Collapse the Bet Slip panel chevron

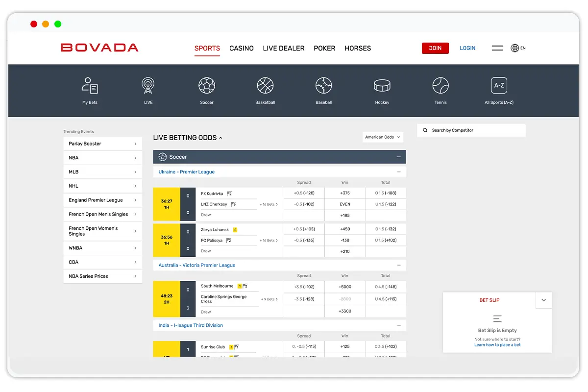point(543,300)
